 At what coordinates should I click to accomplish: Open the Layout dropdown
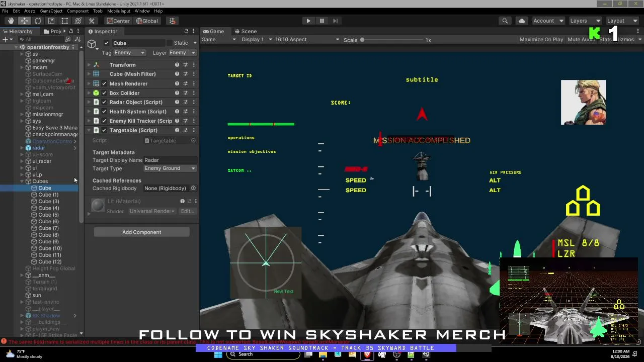coord(622,21)
